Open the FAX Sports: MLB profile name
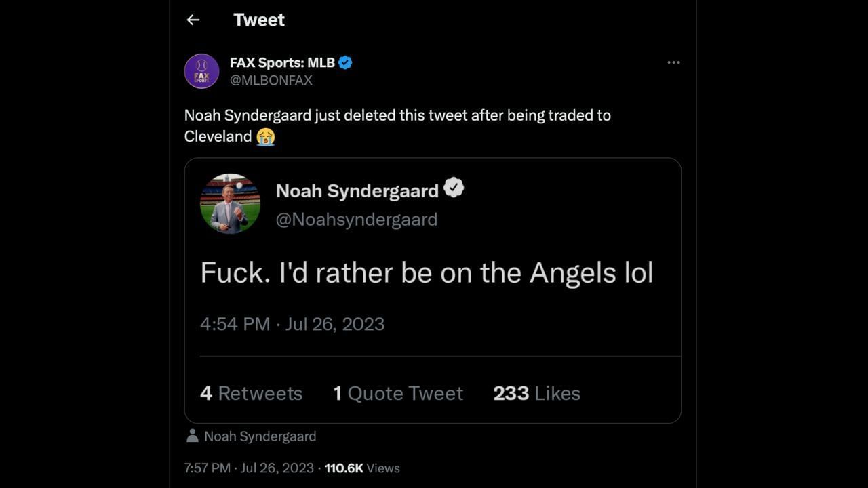This screenshot has width=868, height=488. point(282,63)
